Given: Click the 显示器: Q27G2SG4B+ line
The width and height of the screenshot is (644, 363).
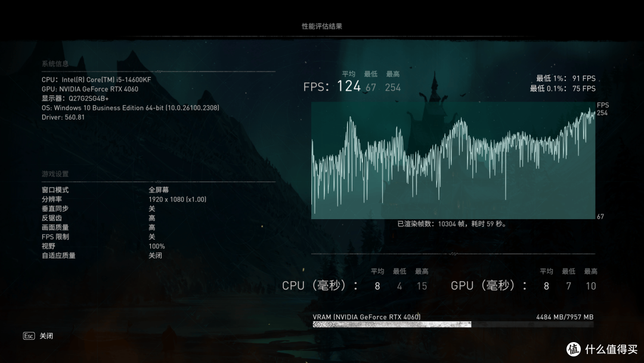Looking at the screenshot, I should point(75,99).
